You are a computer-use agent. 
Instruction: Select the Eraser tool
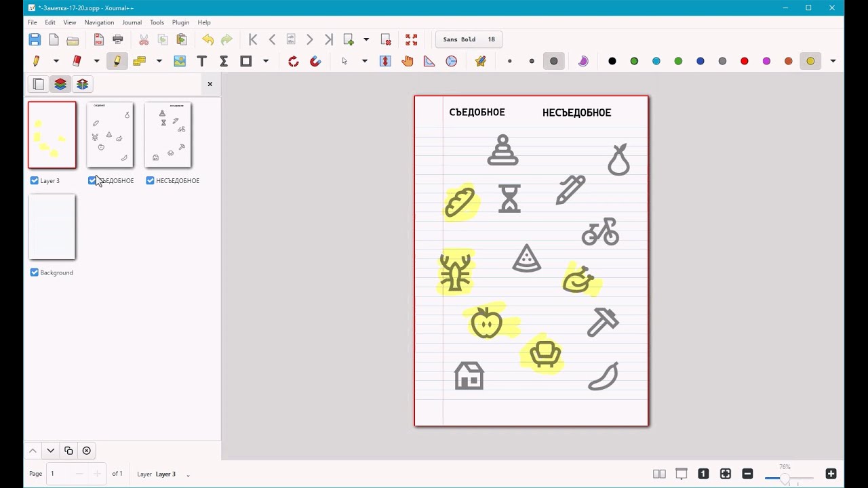77,61
